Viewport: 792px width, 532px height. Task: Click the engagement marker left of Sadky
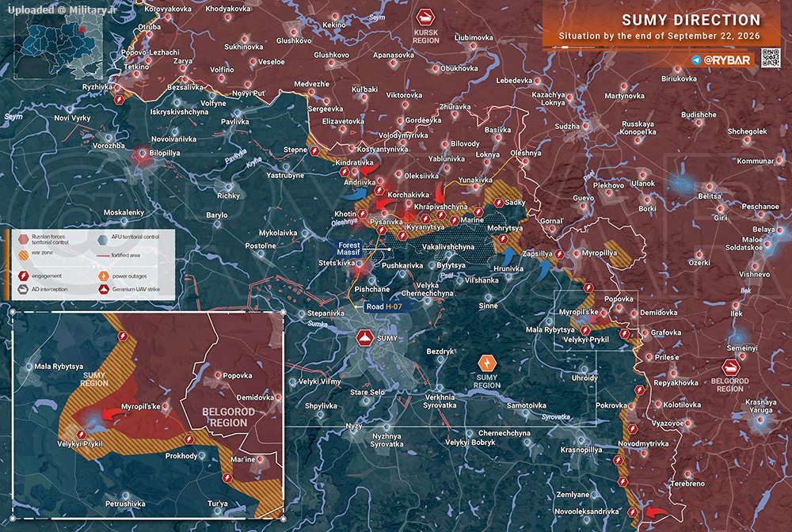498,203
